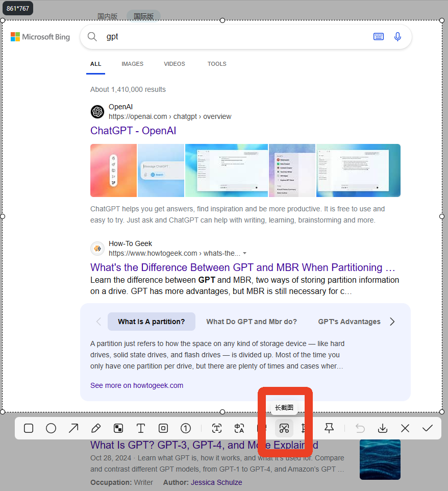Open the IMAGES search tab
This screenshot has width=448, height=491.
(x=132, y=64)
